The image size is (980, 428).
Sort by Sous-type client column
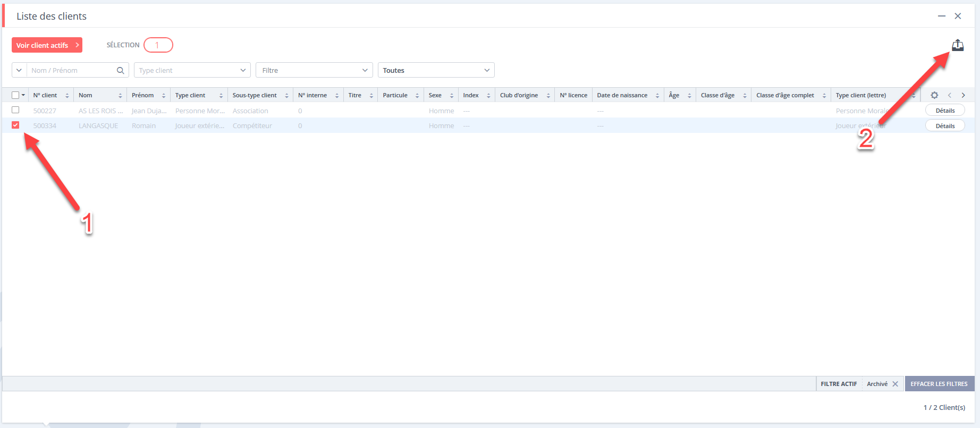[x=286, y=96]
